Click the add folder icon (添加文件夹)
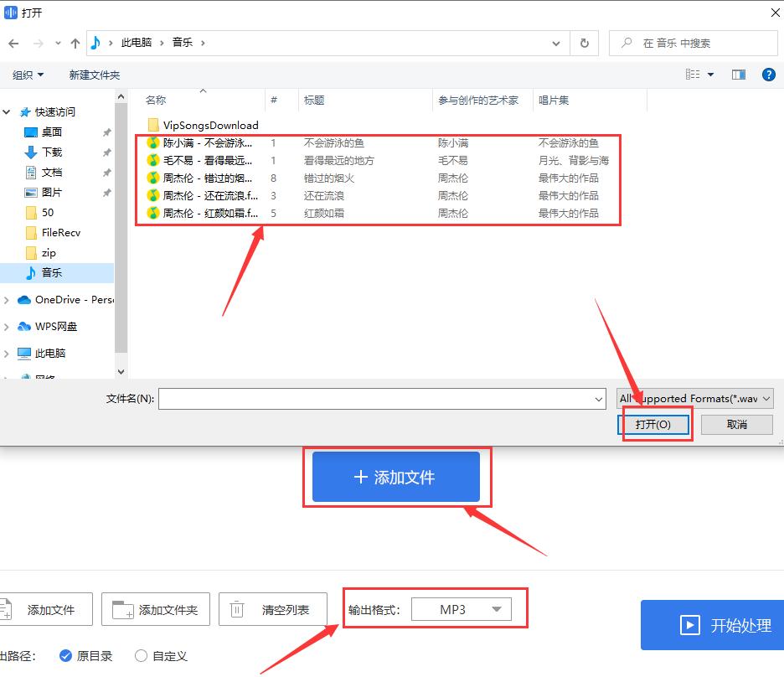Screen dimensions: 784x677 pyautogui.click(x=124, y=609)
